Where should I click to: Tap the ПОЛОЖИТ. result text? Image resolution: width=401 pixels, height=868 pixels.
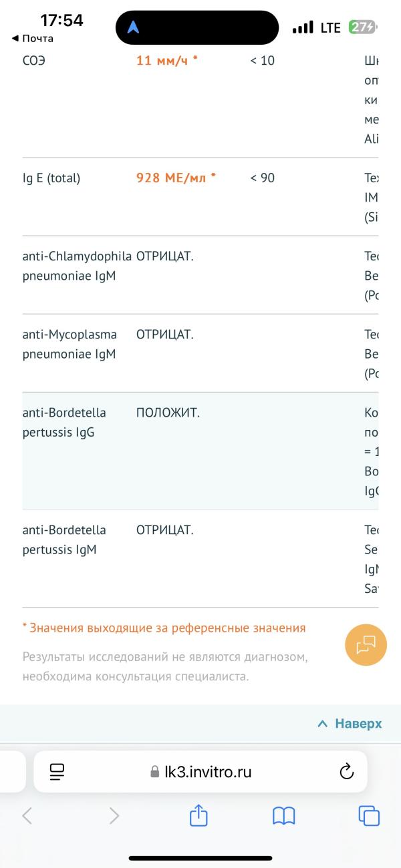168,413
